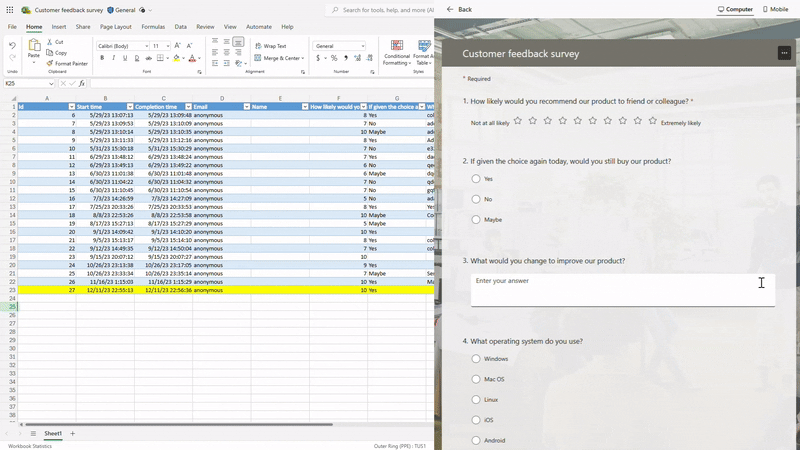Click the improvement answer text field

tap(622, 289)
